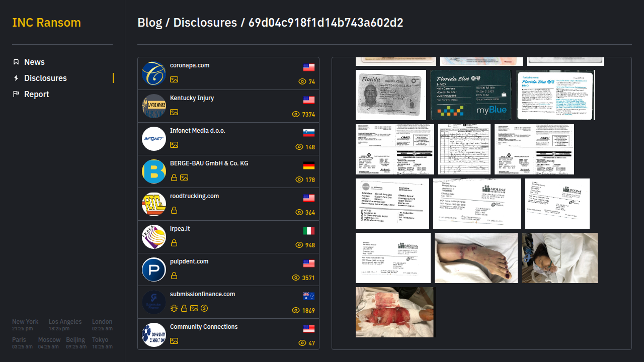Click the flag icon next to Report
Screen dimensions: 644x362
16,94
